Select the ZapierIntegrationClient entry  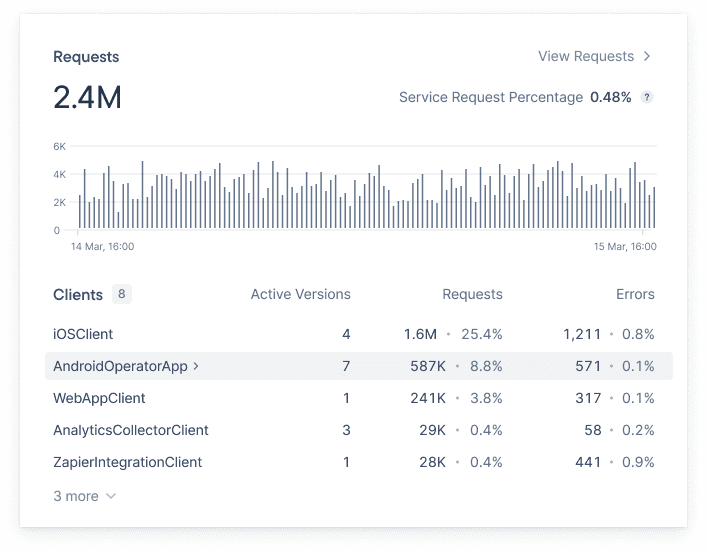128,462
